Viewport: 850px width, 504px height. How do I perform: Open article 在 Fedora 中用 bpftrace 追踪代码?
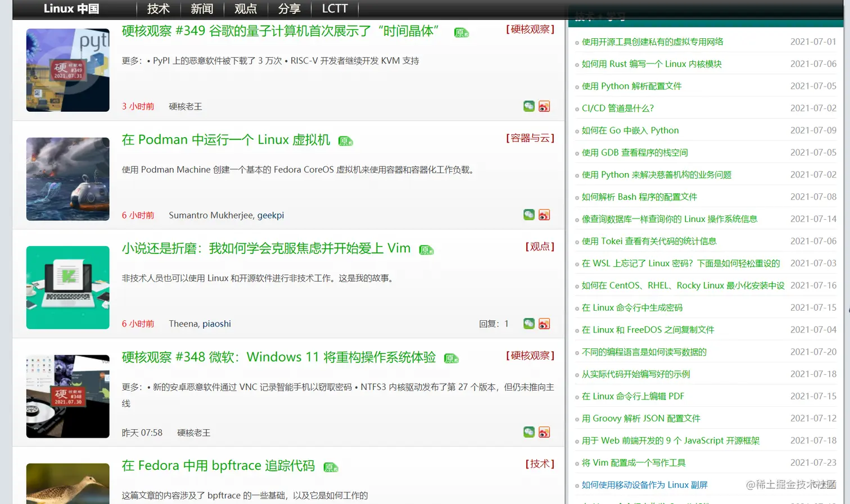(x=219, y=465)
